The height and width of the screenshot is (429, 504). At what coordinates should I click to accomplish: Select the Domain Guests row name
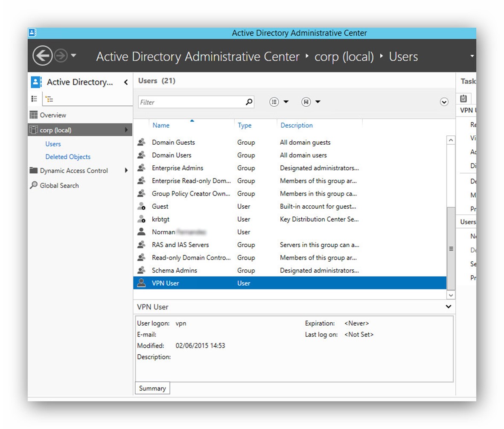[173, 143]
